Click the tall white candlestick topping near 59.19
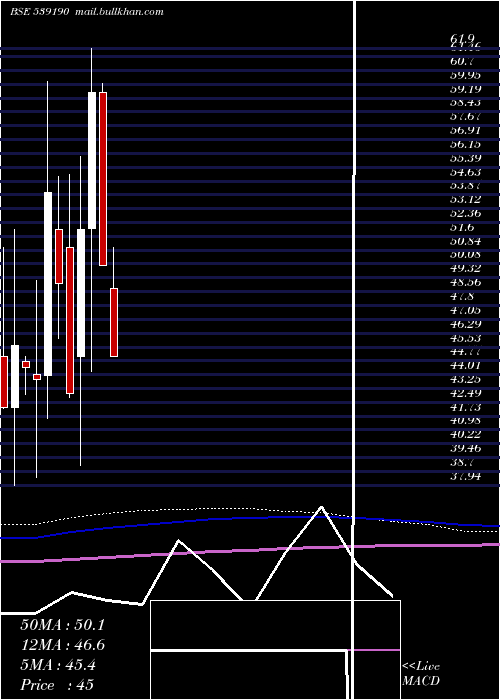This screenshot has width=500, height=700. coord(92,160)
